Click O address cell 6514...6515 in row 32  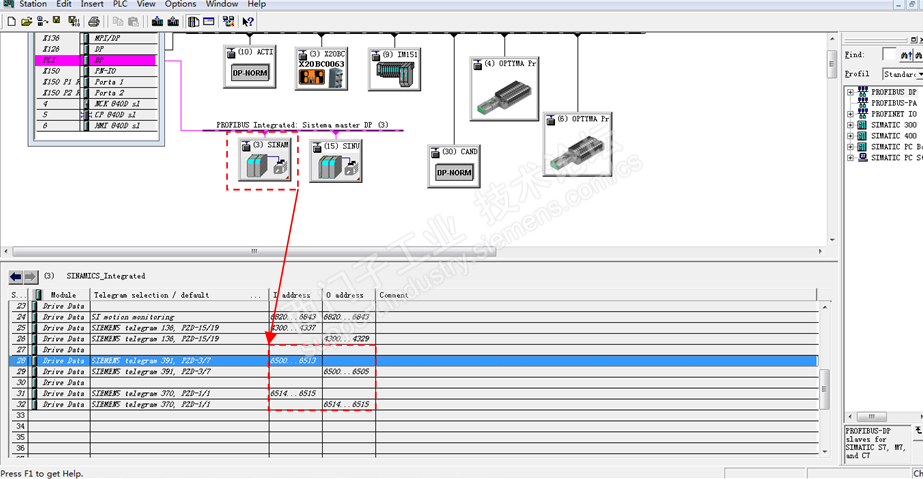click(348, 404)
